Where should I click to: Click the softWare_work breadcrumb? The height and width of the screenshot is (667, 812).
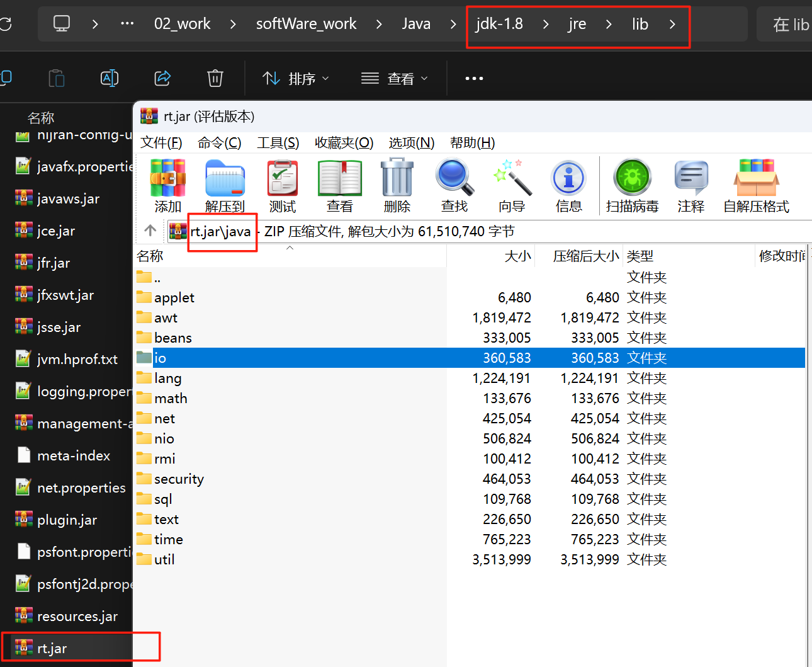[306, 24]
